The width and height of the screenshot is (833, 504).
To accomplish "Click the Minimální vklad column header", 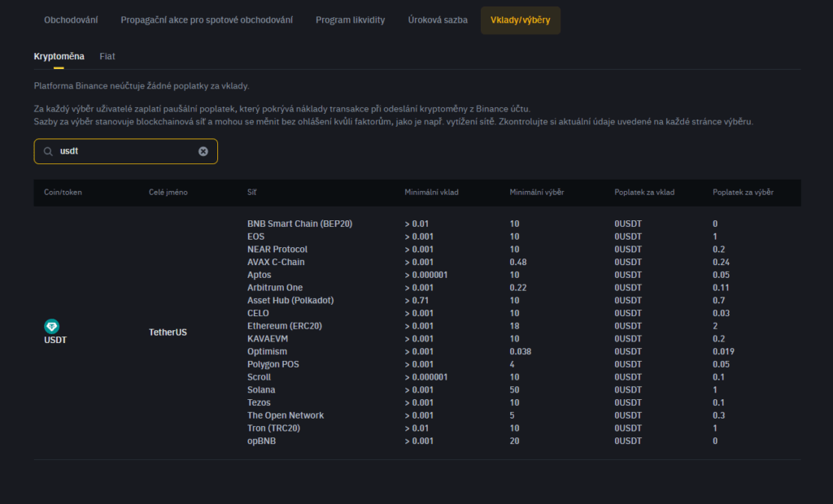I will (431, 193).
